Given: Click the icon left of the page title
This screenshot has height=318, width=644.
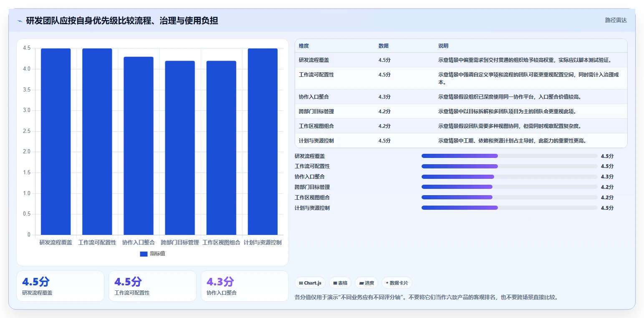Looking at the screenshot, I should (20, 21).
